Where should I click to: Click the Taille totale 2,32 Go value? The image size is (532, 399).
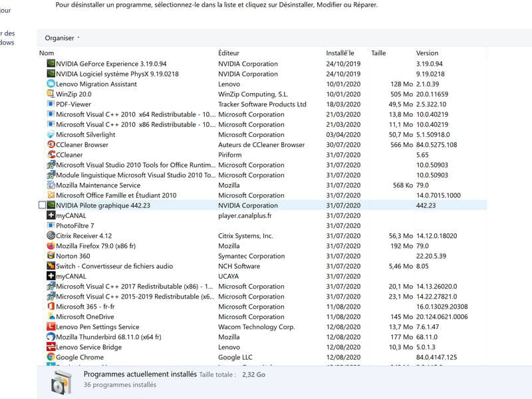point(254,374)
